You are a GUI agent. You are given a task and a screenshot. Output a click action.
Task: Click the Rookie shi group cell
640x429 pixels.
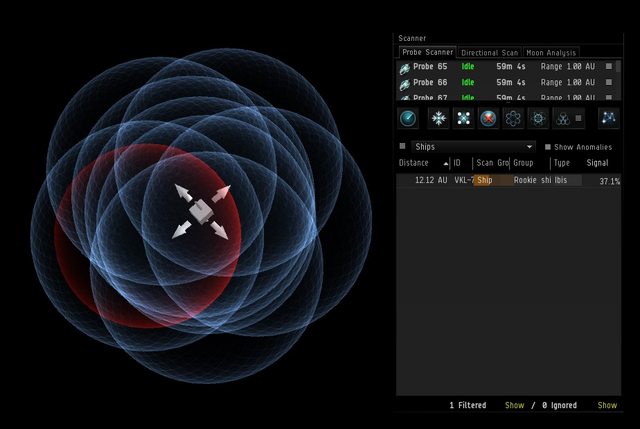click(x=531, y=180)
